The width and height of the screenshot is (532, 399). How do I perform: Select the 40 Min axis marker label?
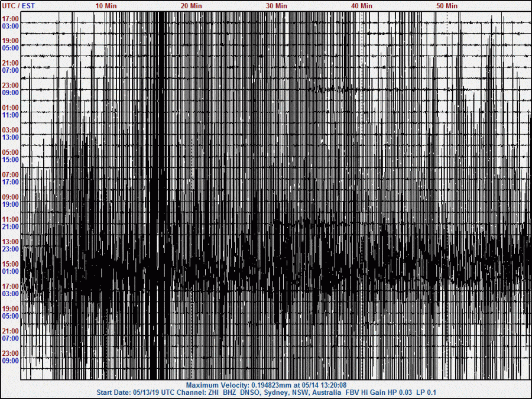(362, 5)
